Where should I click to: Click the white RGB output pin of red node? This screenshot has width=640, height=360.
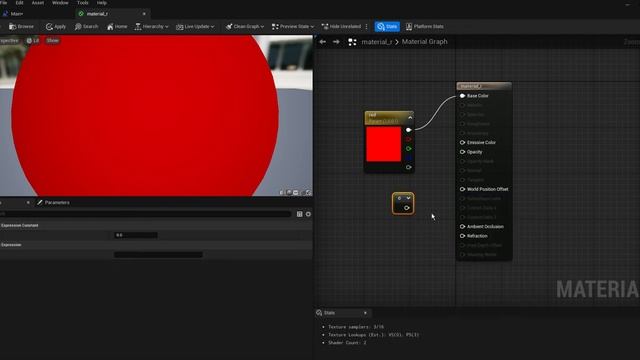(x=409, y=130)
